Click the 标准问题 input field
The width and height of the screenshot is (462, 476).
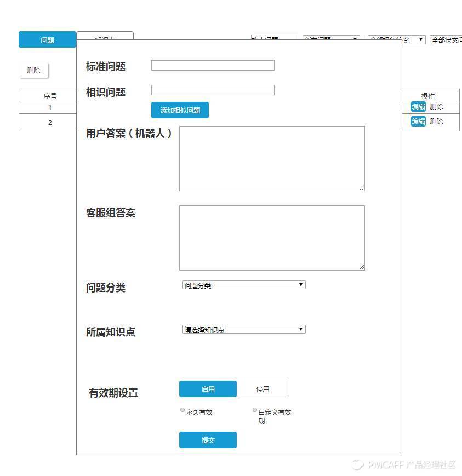pos(213,65)
